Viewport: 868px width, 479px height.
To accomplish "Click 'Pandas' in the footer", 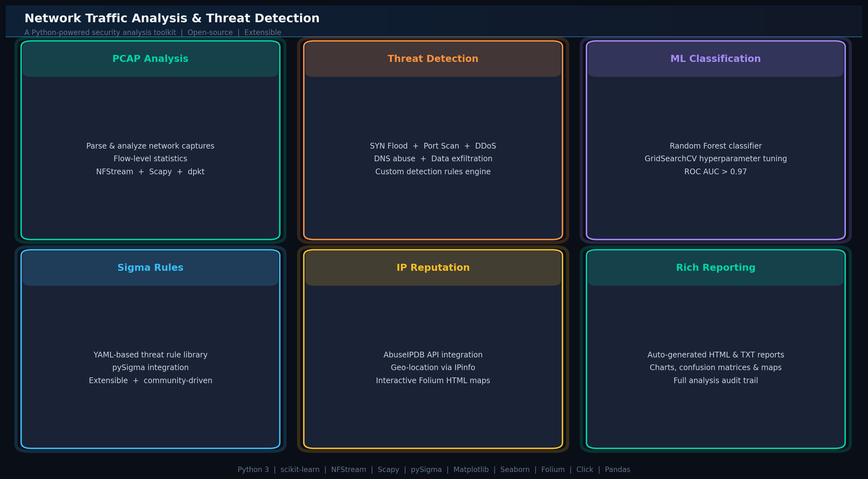I will tap(617, 469).
